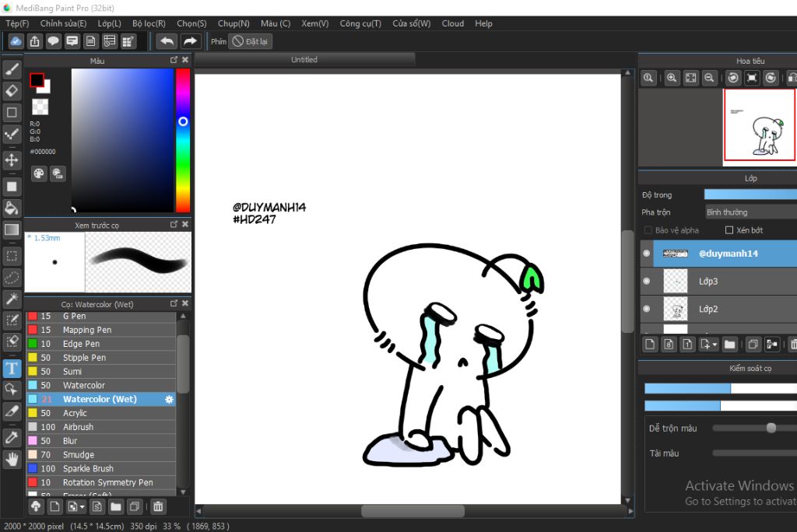This screenshot has width=797, height=532.
Task: Select the rectangular Selection tool
Action: (x=12, y=256)
